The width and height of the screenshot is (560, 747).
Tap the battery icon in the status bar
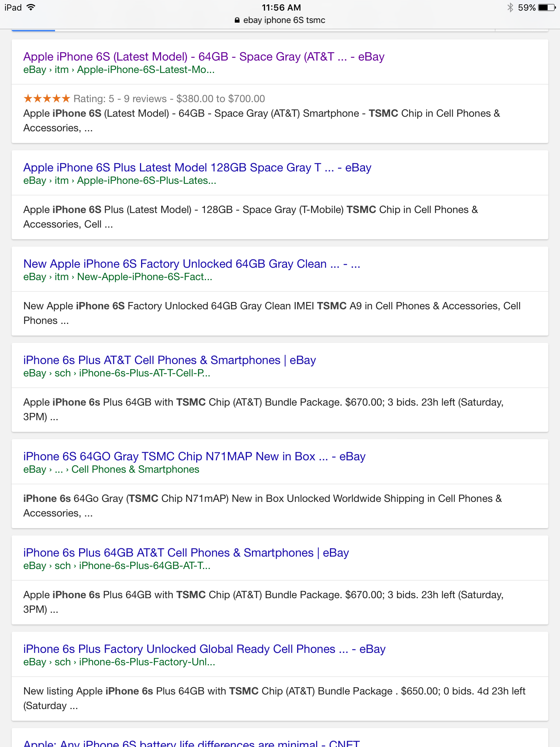547,7
